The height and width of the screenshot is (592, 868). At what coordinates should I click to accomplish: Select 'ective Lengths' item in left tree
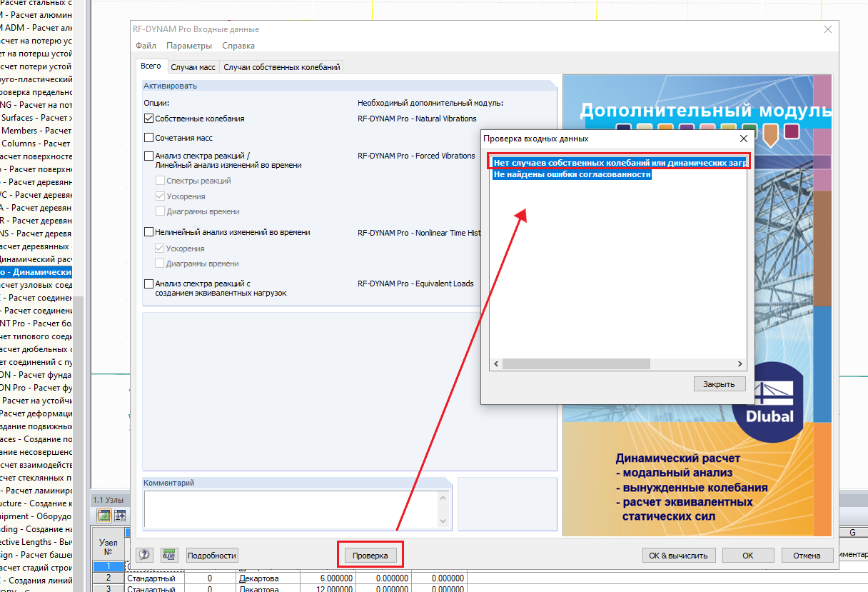(x=36, y=542)
